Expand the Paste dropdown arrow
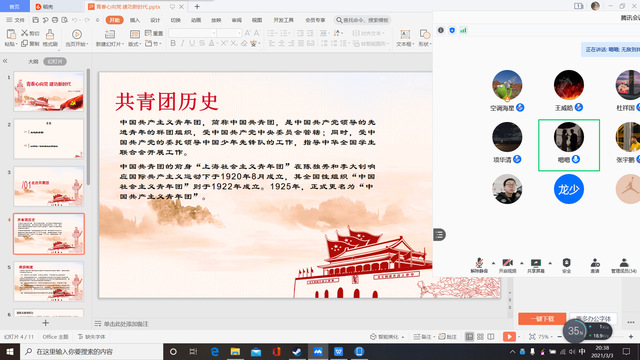Viewport: 640px width, 360px height. click(x=17, y=44)
